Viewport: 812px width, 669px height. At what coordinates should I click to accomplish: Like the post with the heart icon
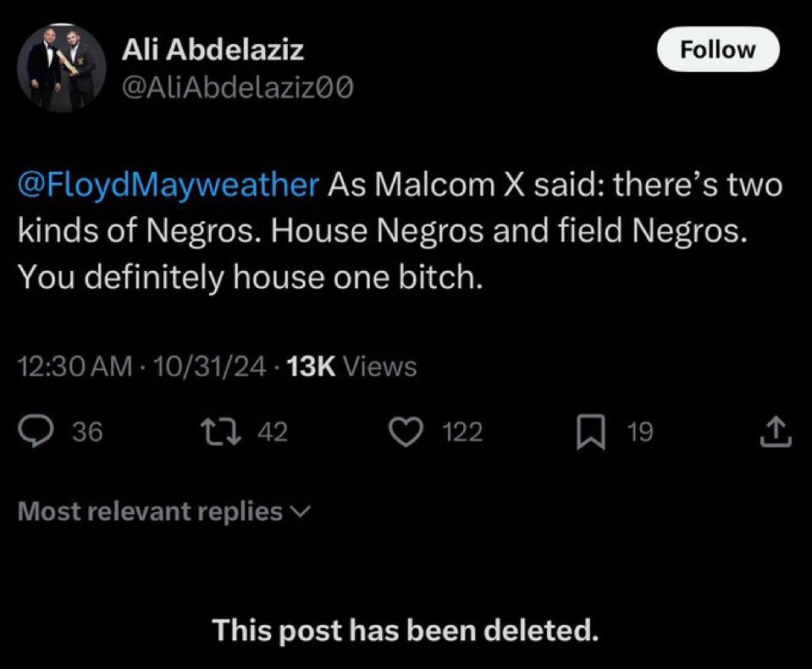click(410, 433)
